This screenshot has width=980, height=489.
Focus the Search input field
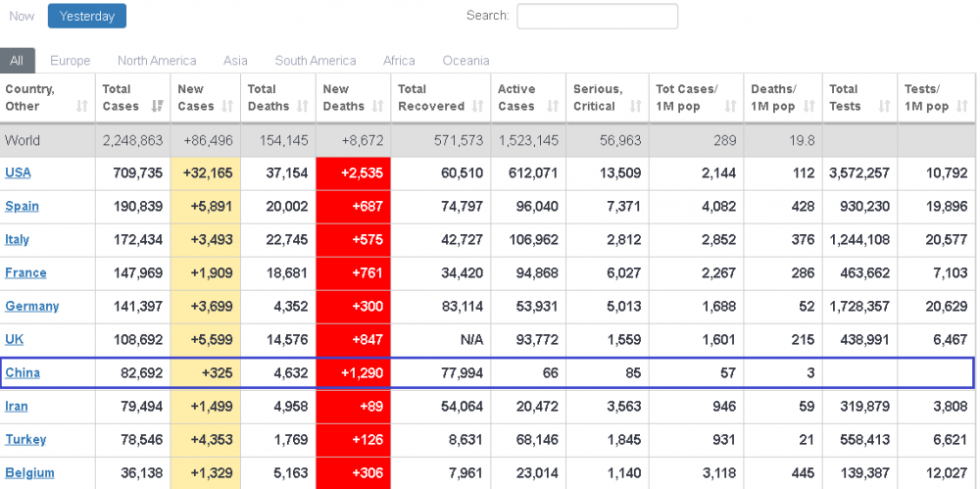(x=597, y=17)
